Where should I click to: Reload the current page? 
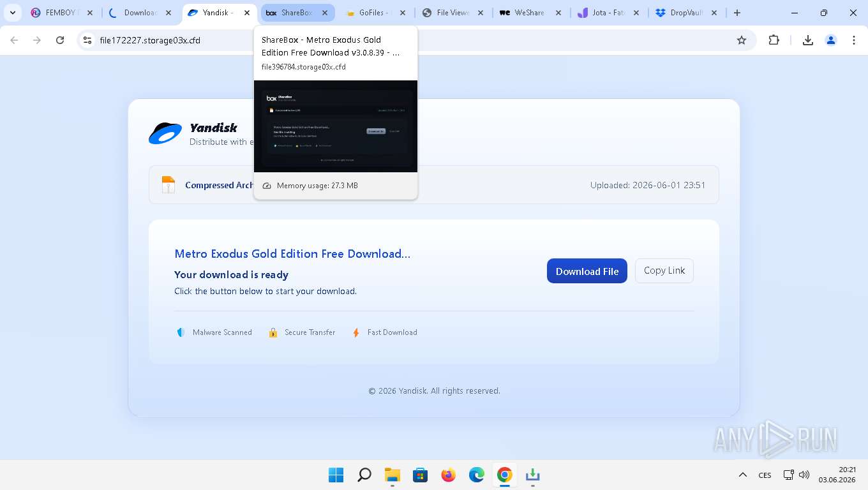60,40
